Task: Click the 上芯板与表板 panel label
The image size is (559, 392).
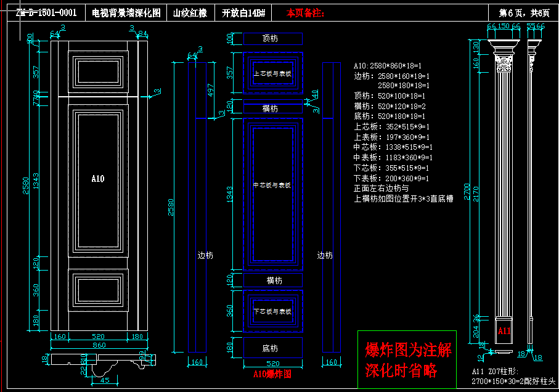Action: pyautogui.click(x=272, y=73)
